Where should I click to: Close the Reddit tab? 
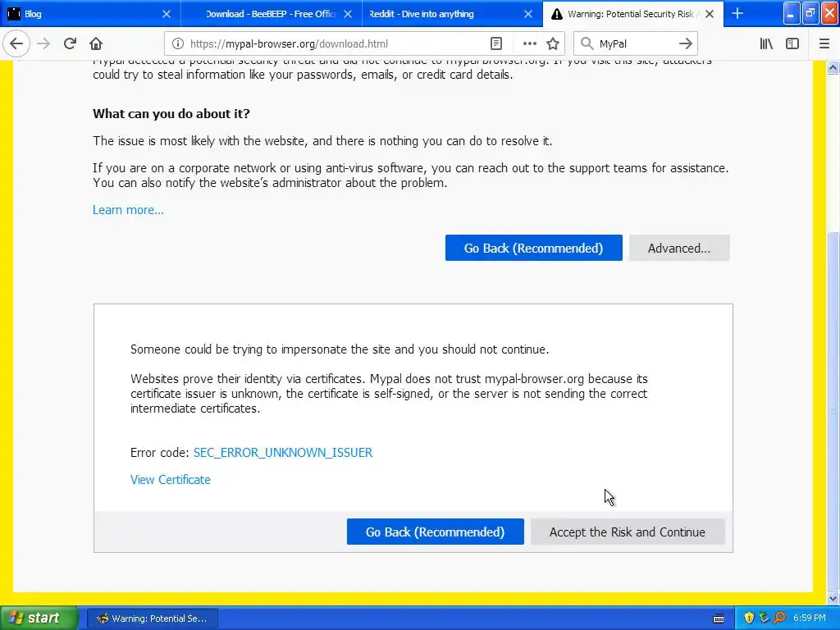(x=528, y=14)
